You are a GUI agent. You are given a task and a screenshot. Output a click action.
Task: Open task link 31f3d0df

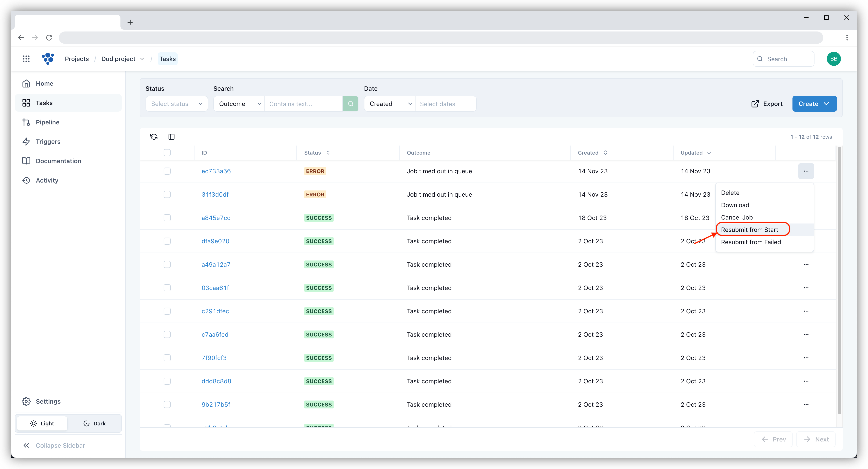click(x=215, y=194)
